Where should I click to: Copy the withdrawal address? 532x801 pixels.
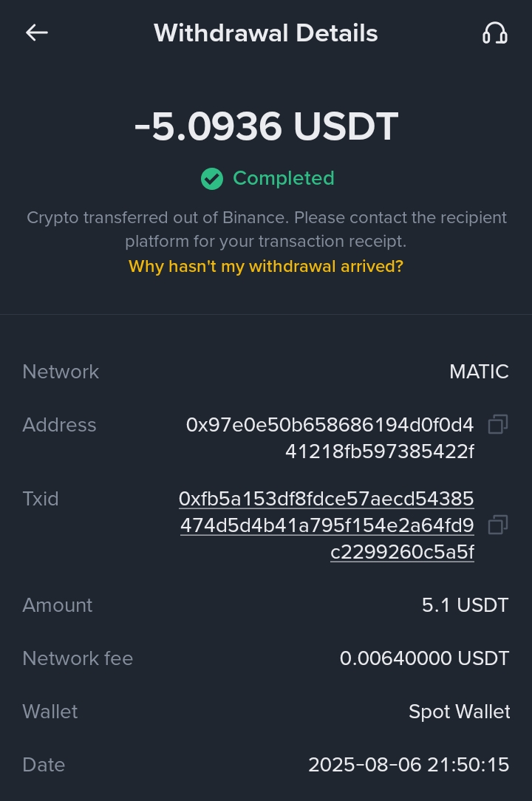497,425
